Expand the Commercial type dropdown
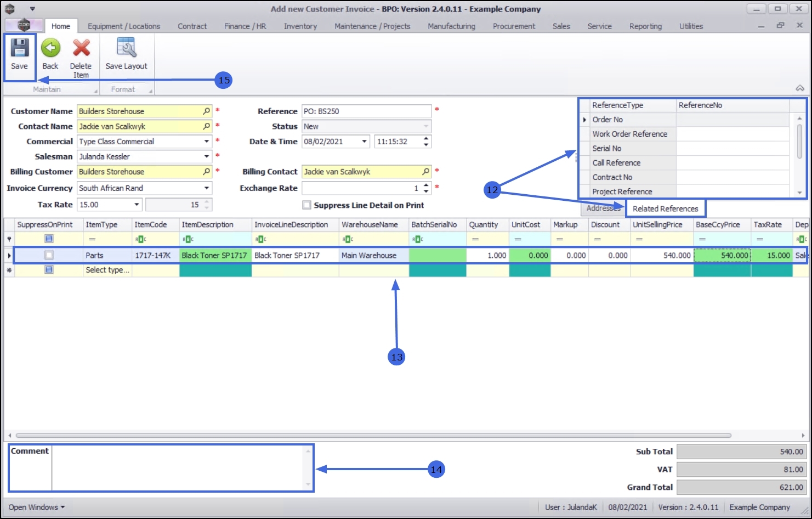812x519 pixels. coord(207,142)
